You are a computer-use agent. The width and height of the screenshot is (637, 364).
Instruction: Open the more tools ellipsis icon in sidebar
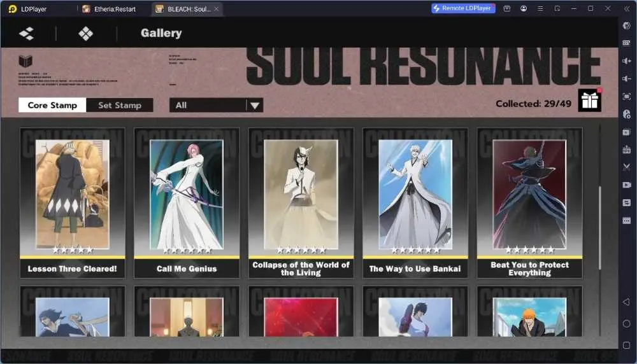pyautogui.click(x=626, y=220)
